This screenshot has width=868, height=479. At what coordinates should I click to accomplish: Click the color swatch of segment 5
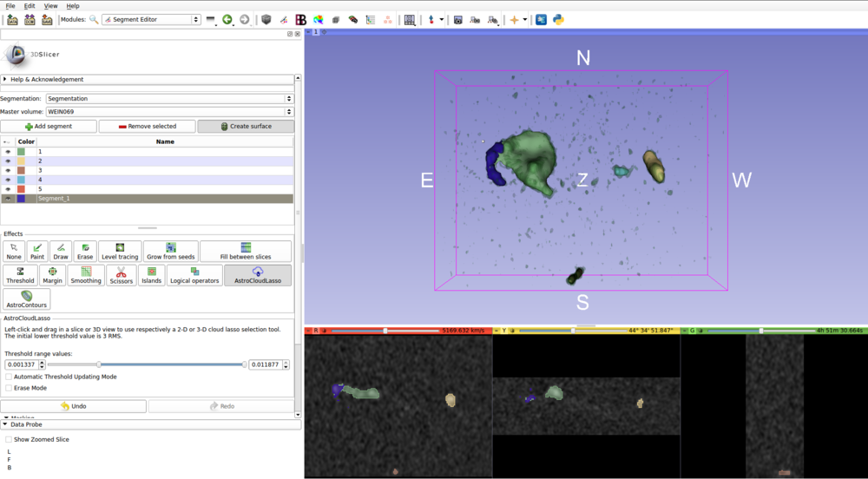coord(22,189)
